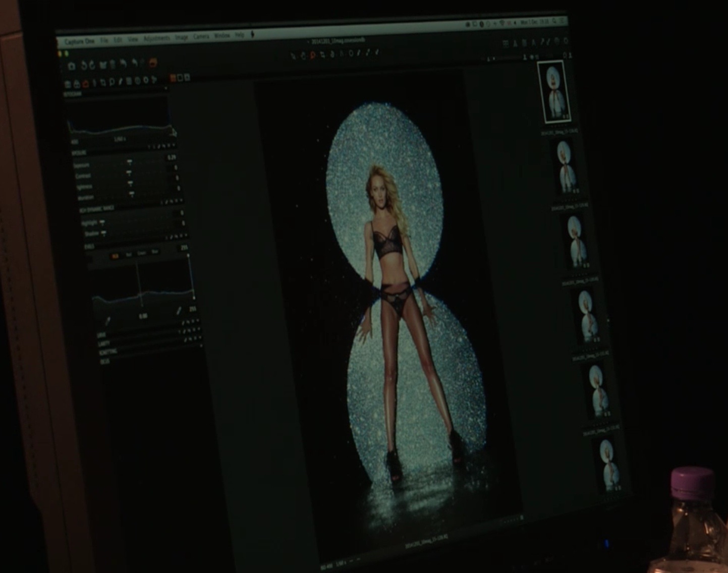This screenshot has width=728, height=573.
Task: Click the Exposure slider handle
Action: tap(129, 162)
